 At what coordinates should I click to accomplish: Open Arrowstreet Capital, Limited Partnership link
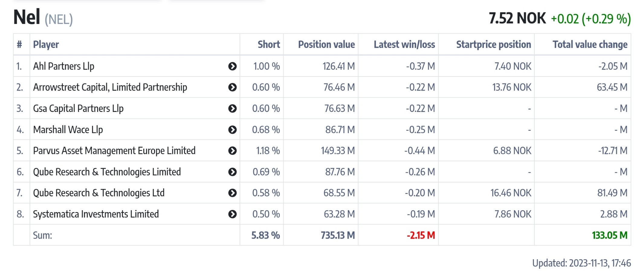[x=110, y=87]
